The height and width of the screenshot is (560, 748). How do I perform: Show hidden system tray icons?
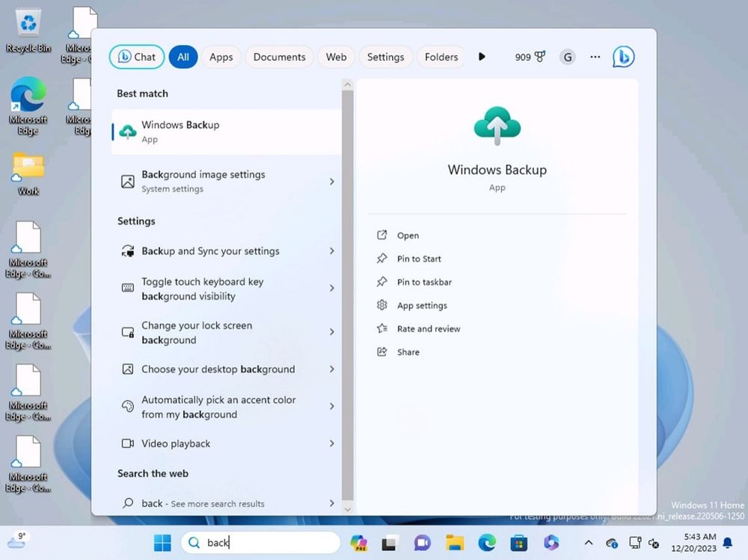pos(589,542)
